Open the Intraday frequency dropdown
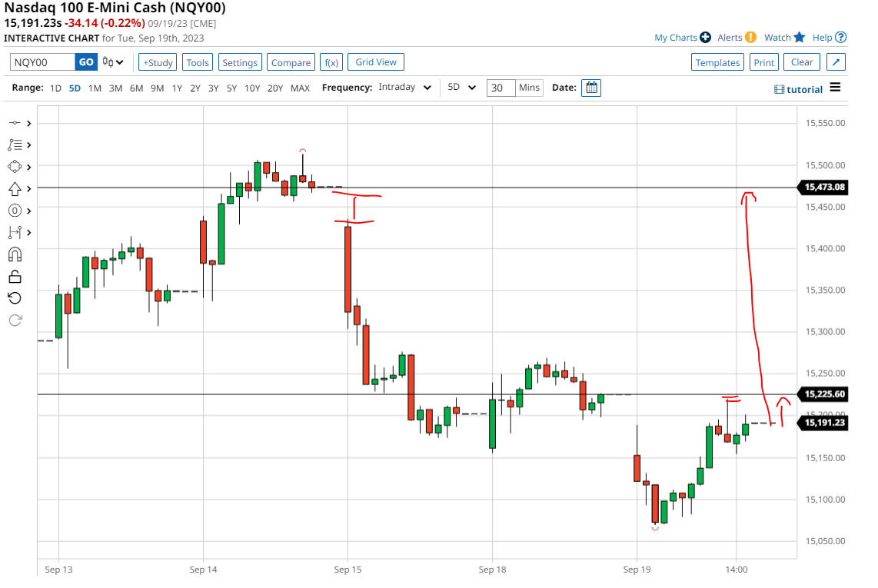This screenshot has width=878, height=588. 404,88
